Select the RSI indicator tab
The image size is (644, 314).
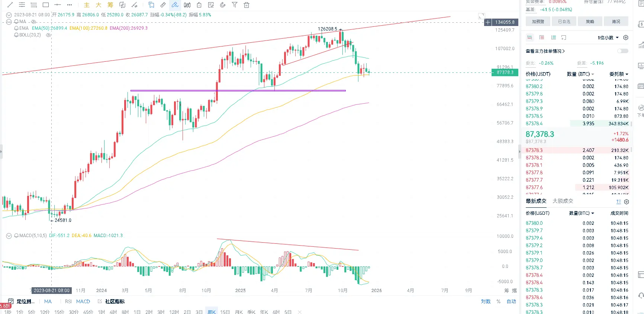(68, 301)
